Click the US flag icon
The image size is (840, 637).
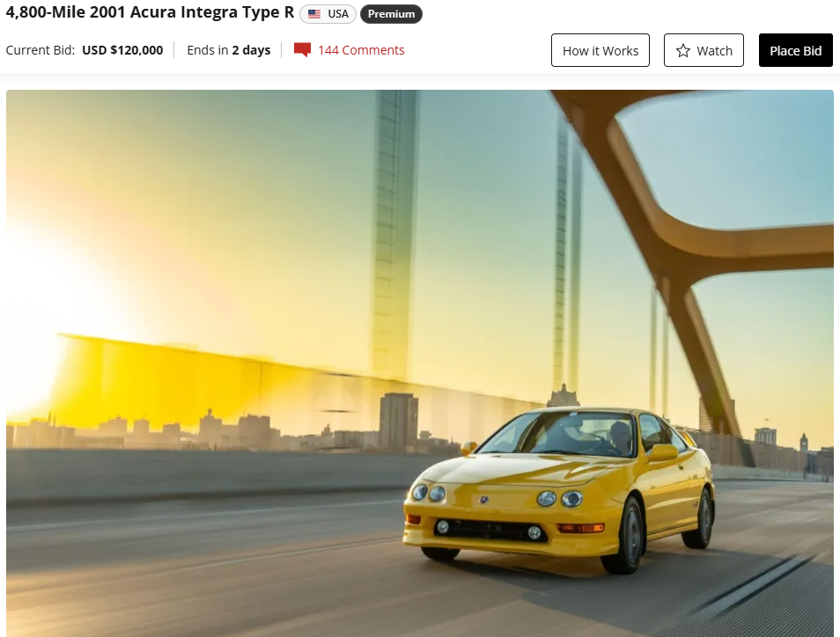pos(314,14)
